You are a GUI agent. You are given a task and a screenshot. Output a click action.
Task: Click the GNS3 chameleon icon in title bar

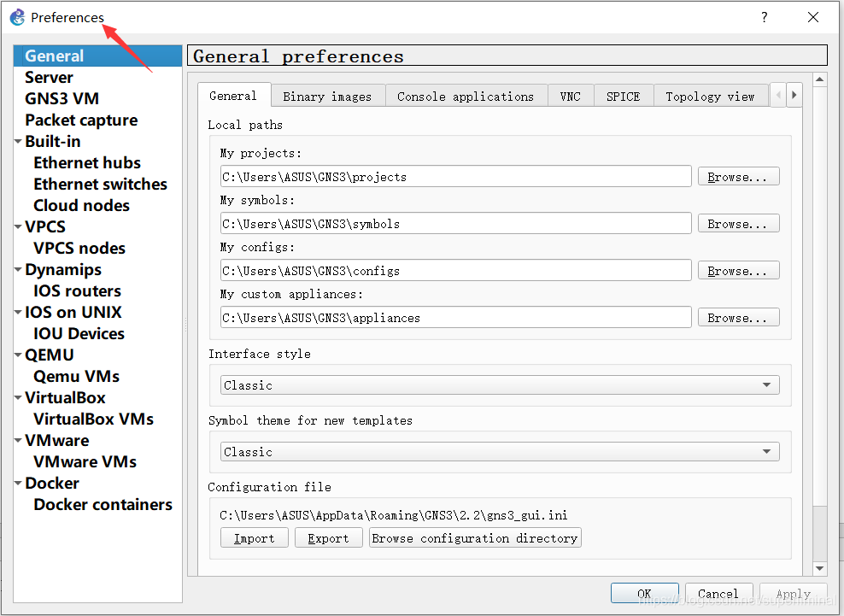tap(18, 17)
